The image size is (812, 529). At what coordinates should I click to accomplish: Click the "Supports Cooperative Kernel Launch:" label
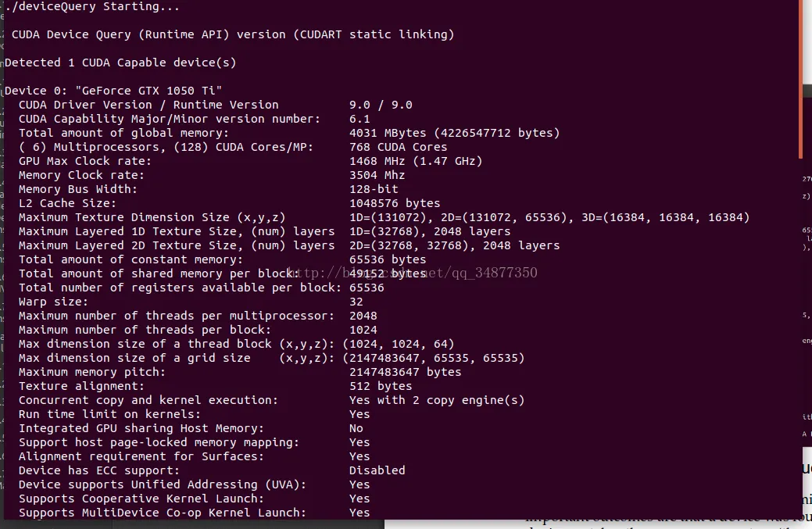click(x=141, y=499)
